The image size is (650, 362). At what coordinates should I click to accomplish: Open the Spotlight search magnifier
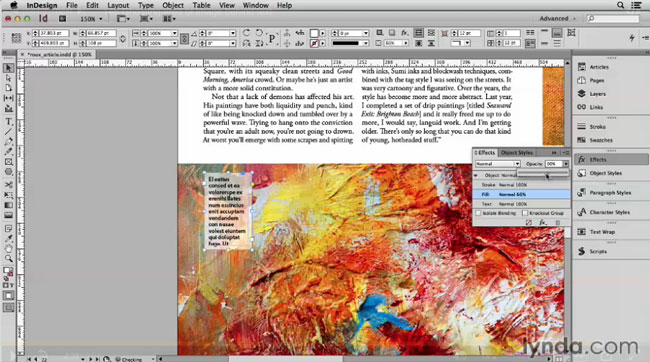(x=621, y=5)
